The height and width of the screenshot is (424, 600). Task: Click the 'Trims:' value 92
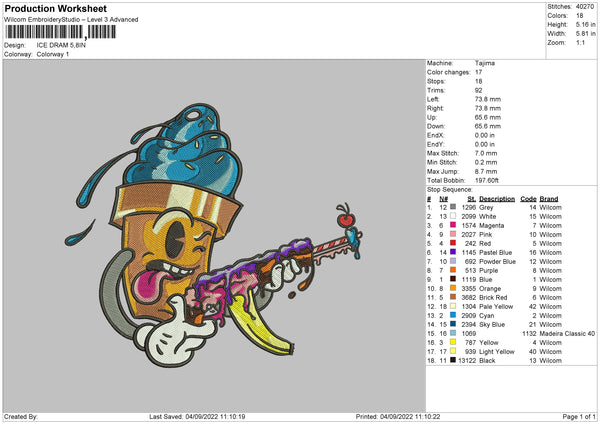pyautogui.click(x=478, y=90)
